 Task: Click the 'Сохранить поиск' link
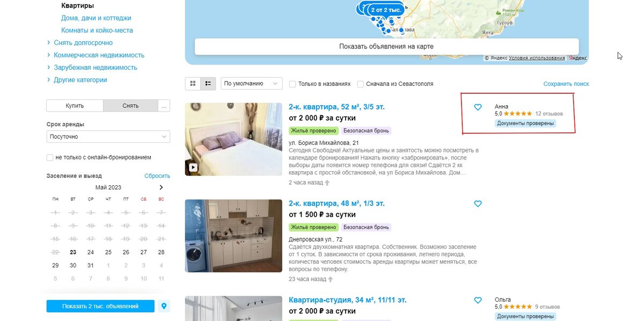(x=566, y=84)
